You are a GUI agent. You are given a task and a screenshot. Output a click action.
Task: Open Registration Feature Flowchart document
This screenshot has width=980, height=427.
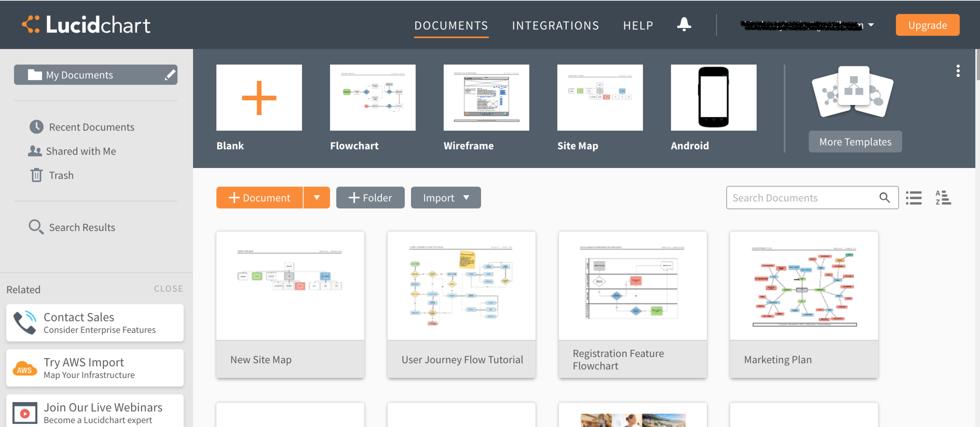[633, 305]
